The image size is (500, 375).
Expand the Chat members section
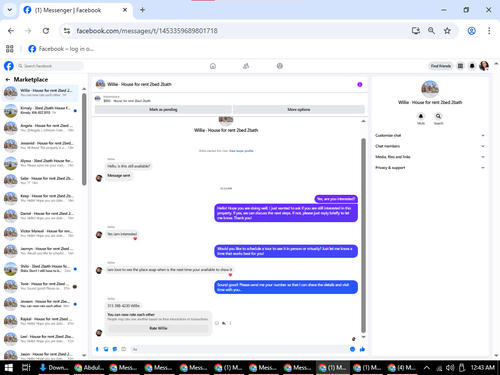(430, 146)
